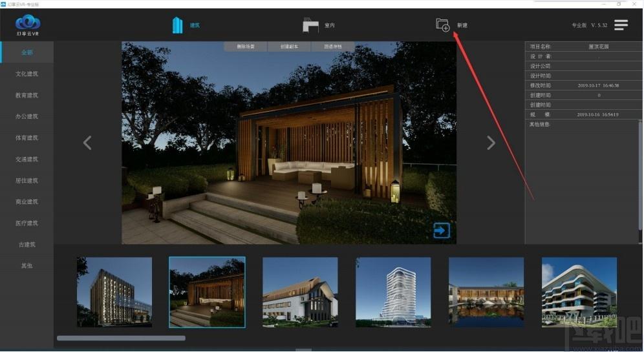Select the 商业建筑 category

[x=27, y=202]
